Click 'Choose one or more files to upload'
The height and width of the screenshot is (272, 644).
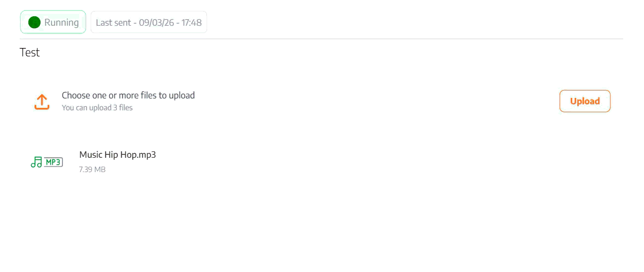coord(128,95)
